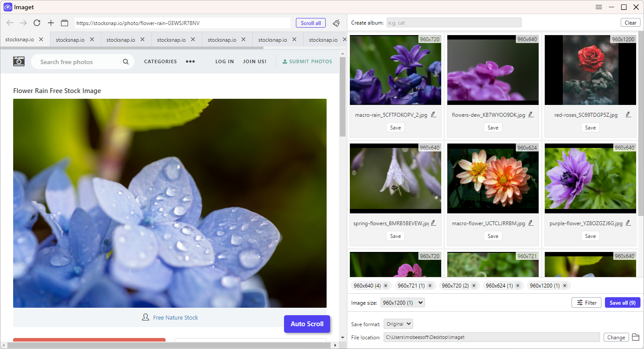Open the Image size dropdown
The image size is (644, 349).
pyautogui.click(x=403, y=302)
